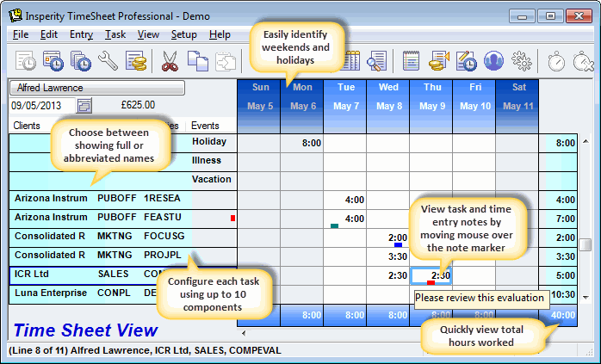Click the vertical scrollbar down arrow
Screen dimensions: 601x364
point(586,298)
